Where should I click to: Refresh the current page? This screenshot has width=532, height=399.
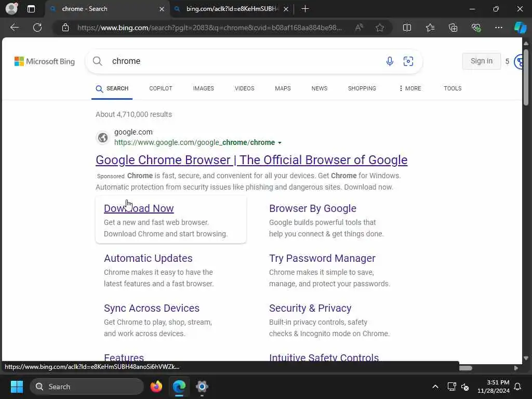pos(37,28)
